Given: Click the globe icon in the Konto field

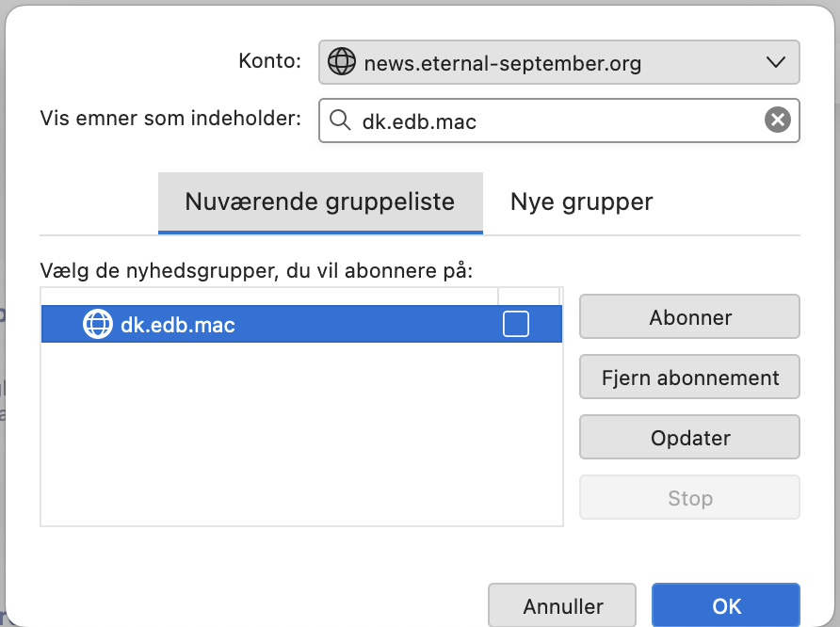Looking at the screenshot, I should click(x=341, y=61).
